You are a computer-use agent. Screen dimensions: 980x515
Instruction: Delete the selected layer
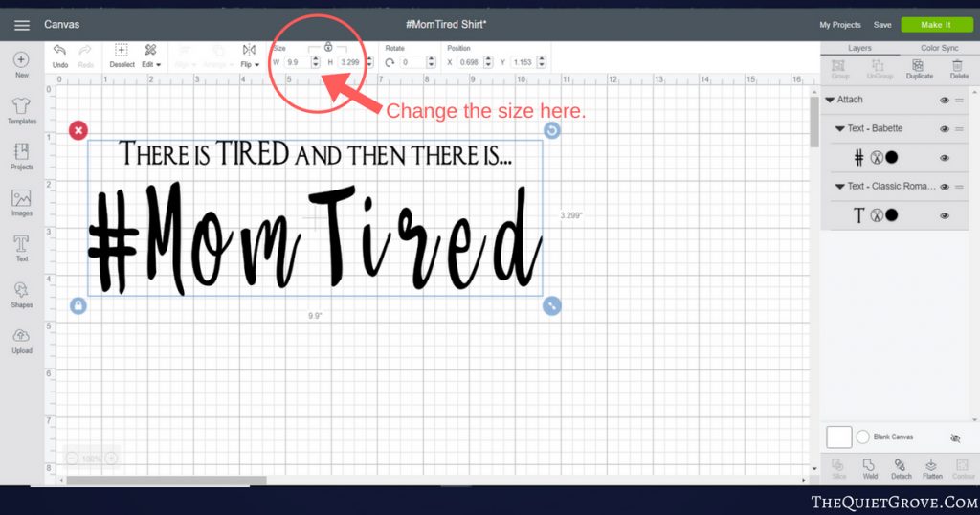(x=958, y=69)
